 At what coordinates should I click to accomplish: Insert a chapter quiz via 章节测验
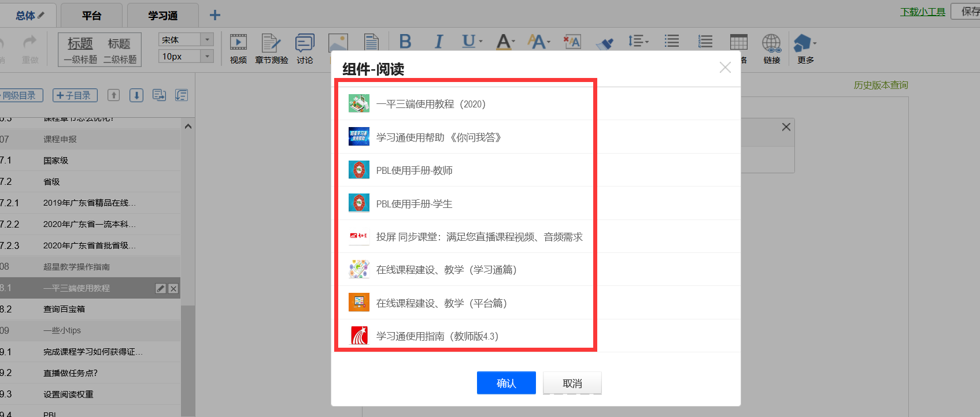tap(271, 49)
